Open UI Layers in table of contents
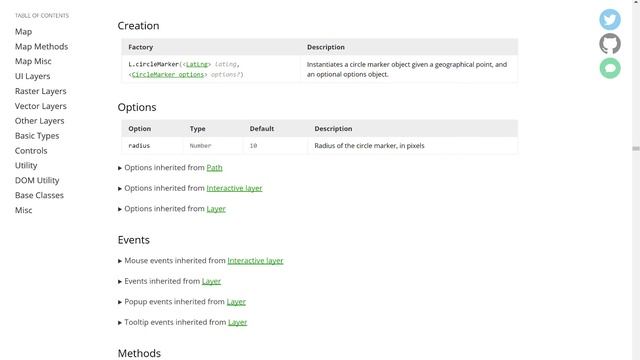 click(x=32, y=76)
